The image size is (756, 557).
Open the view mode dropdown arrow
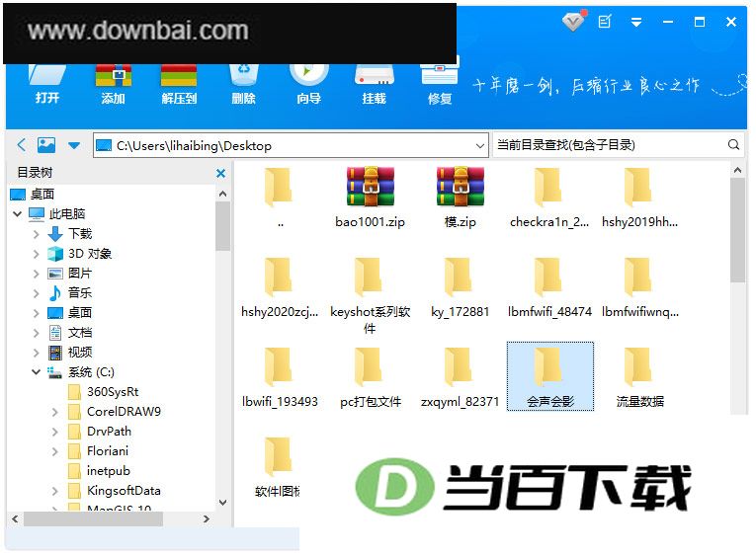click(74, 145)
